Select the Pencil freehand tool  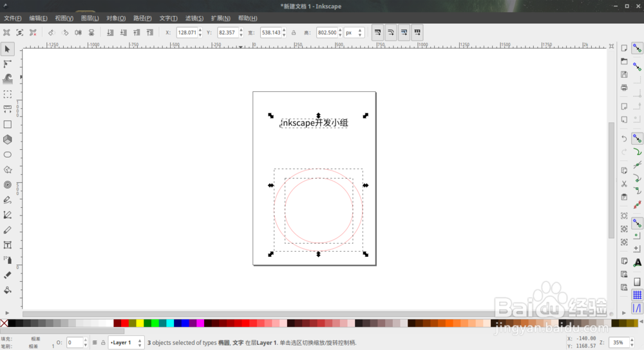7,200
